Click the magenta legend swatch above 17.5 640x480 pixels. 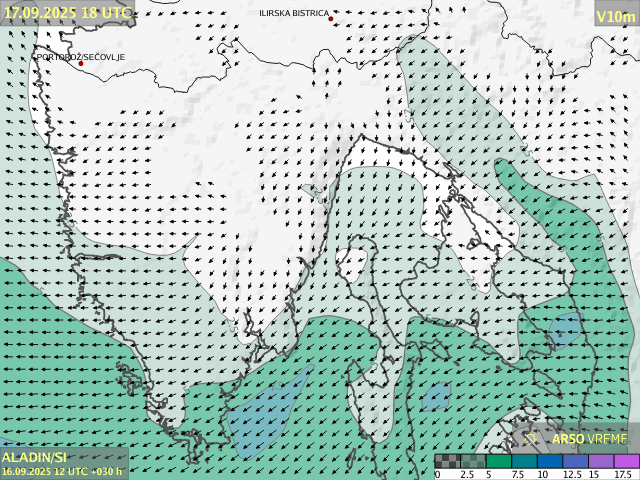[x=627, y=461]
